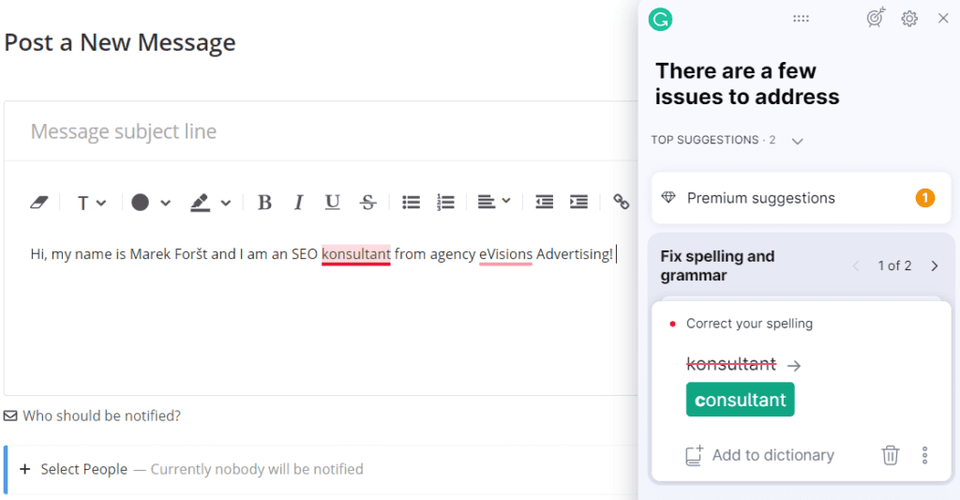
Task: Toggle italic text formatting
Action: pyautogui.click(x=298, y=202)
